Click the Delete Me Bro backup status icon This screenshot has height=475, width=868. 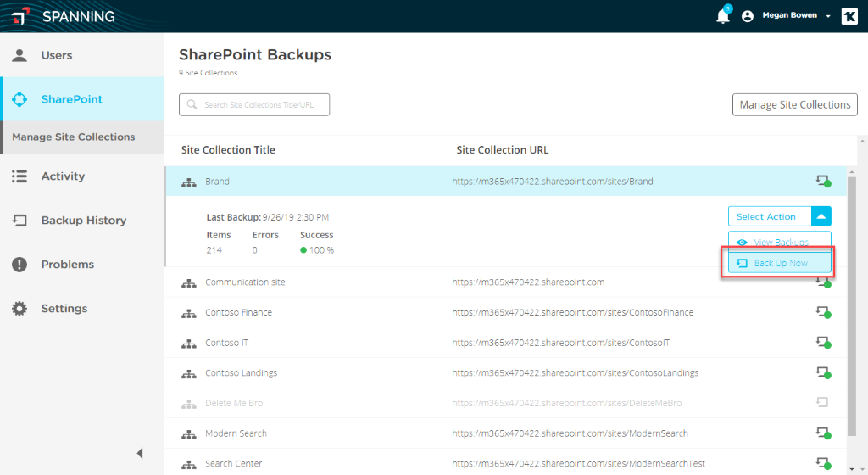pos(822,402)
